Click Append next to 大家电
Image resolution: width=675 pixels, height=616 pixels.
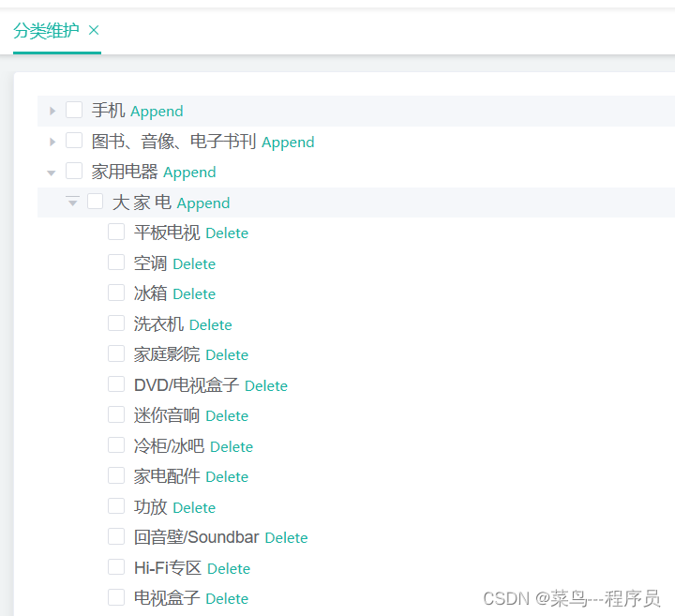click(x=203, y=203)
